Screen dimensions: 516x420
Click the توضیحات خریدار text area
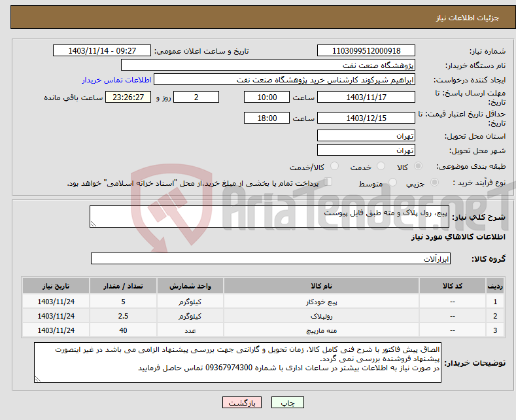(x=237, y=362)
